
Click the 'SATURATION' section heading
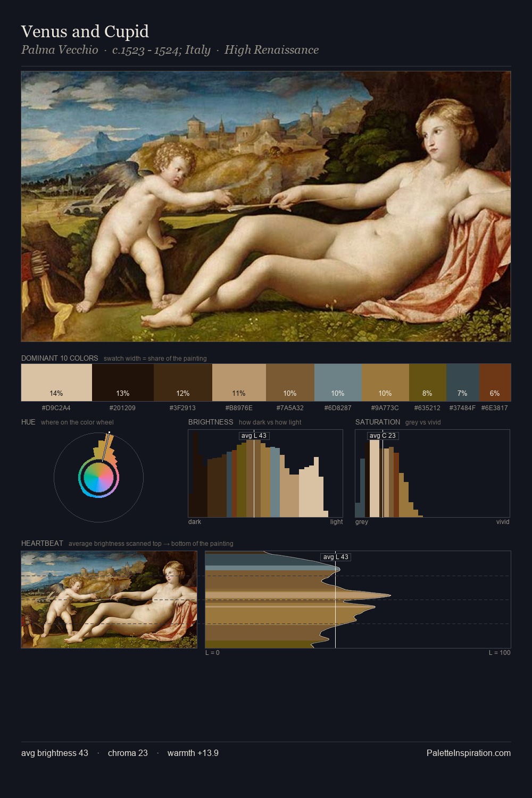pyautogui.click(x=378, y=422)
